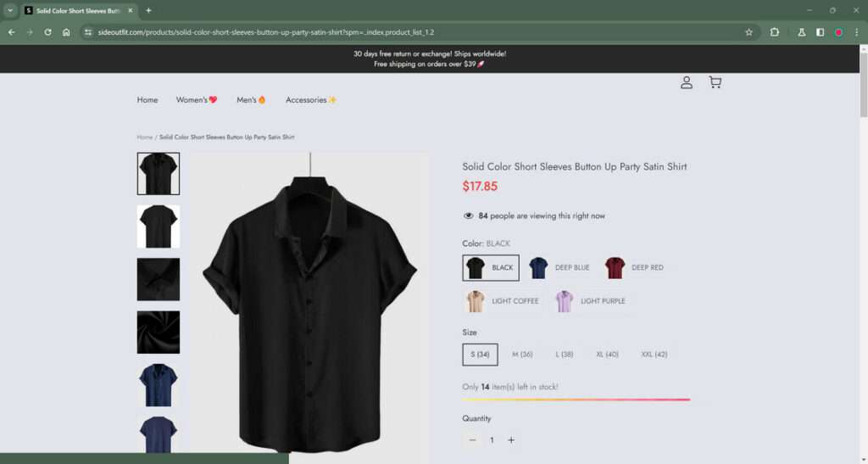The height and width of the screenshot is (464, 868).
Task: Click the browser back arrow
Action: click(12, 32)
